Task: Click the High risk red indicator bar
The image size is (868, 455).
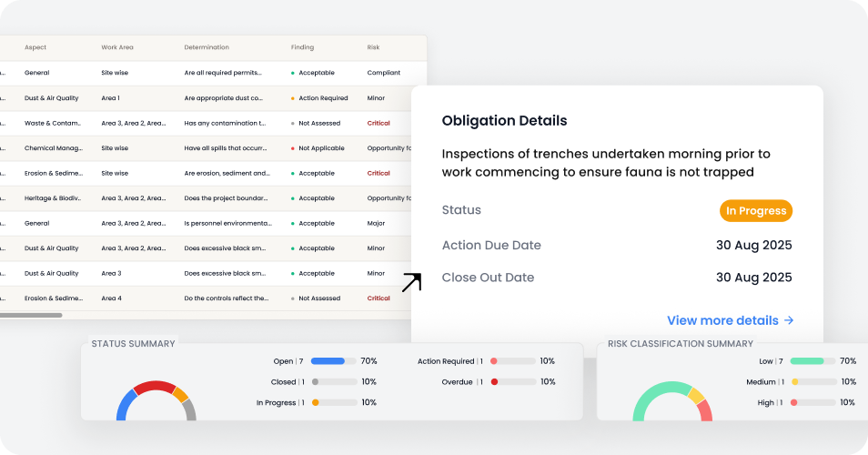Action: pos(813,402)
